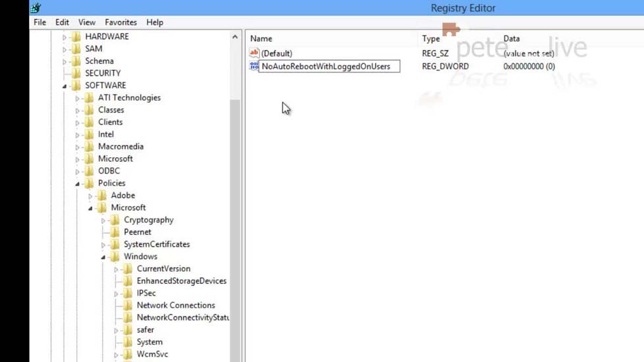Expand the CurrentVersion key
This screenshot has height=362, width=644.
coord(117,270)
